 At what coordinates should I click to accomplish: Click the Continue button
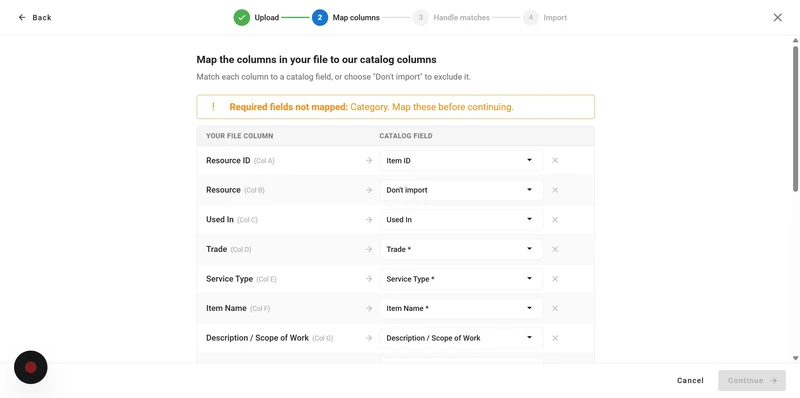point(752,380)
